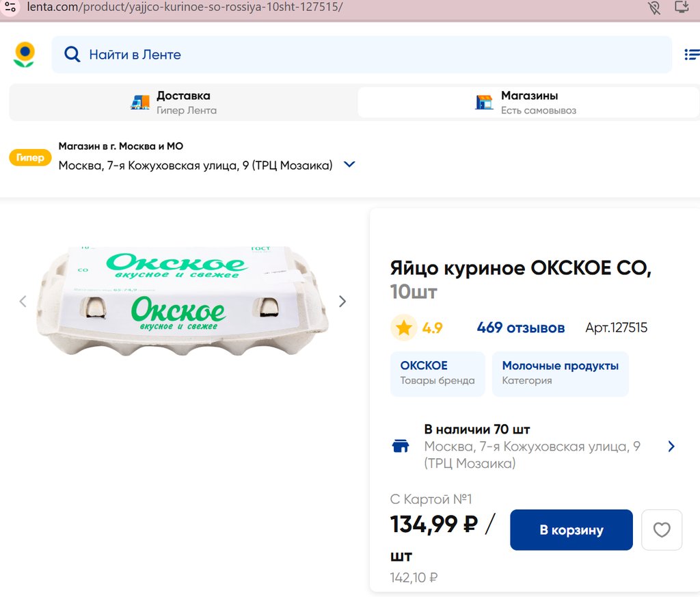Add product to favorites with heart icon
Viewport: 700px width, 597px height.
point(662,530)
